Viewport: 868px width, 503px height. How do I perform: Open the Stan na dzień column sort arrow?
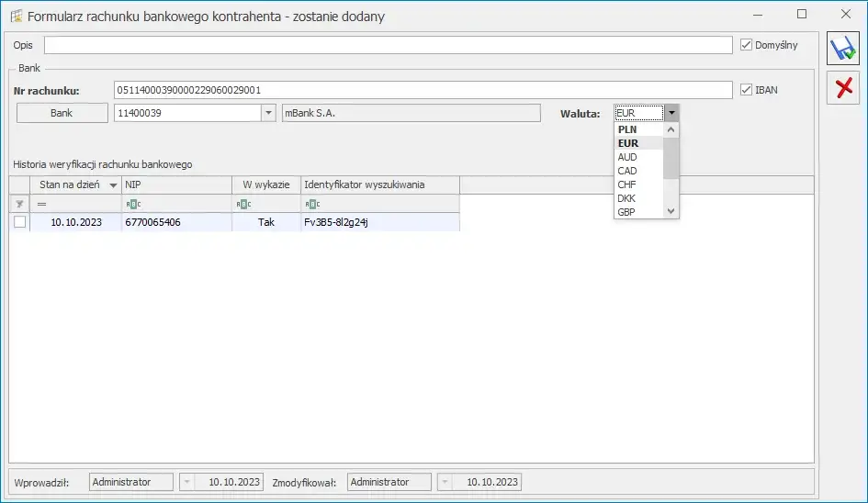(x=113, y=185)
